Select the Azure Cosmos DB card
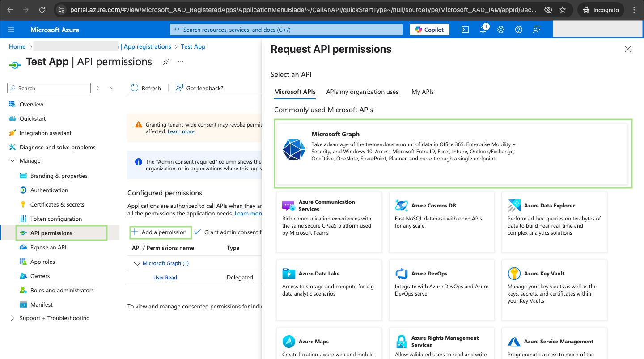The width and height of the screenshot is (644, 359). point(442,222)
